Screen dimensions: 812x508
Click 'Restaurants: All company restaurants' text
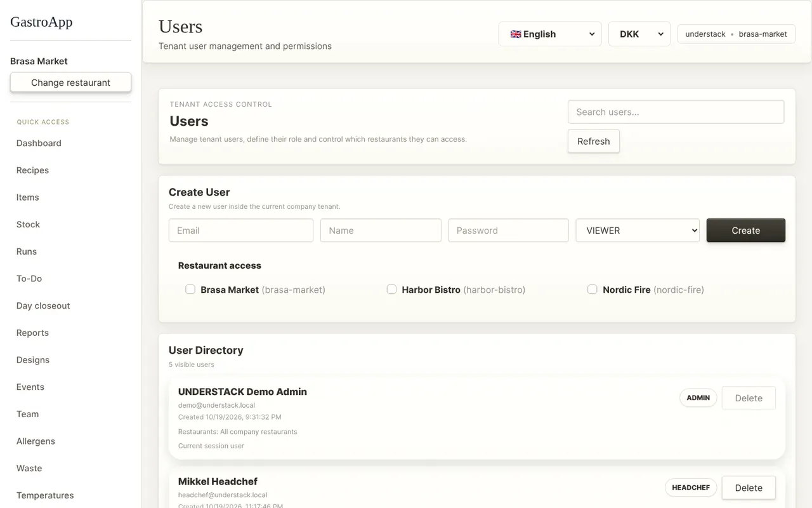tap(237, 432)
